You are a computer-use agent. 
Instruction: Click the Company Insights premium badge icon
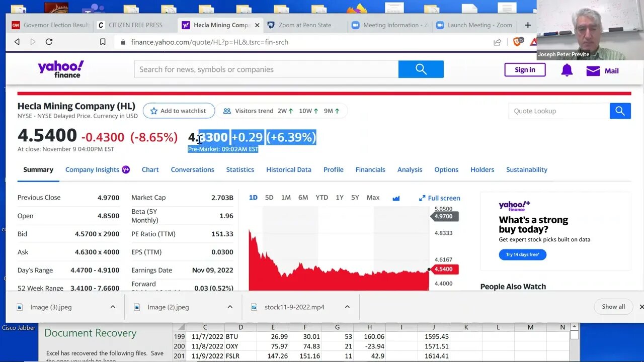(x=126, y=170)
